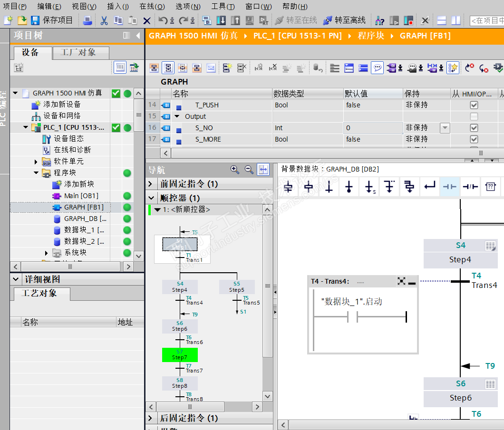Collapse PLC_1 tree node

click(26, 127)
